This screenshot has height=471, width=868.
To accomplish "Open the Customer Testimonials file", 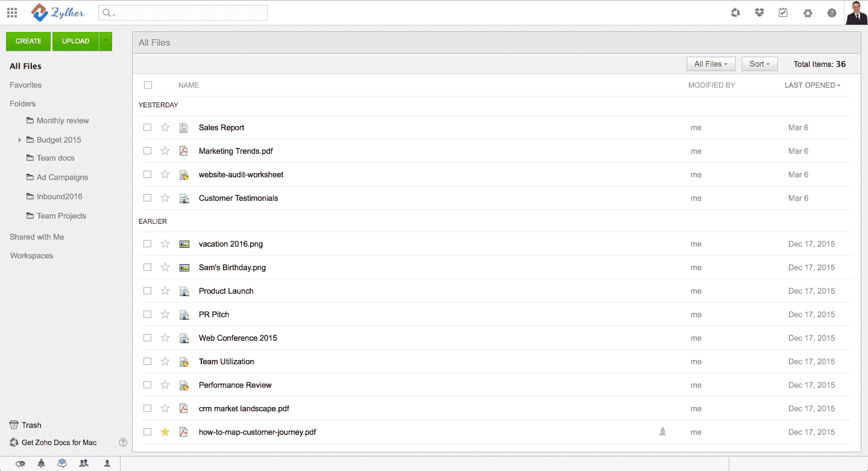I will [x=239, y=198].
